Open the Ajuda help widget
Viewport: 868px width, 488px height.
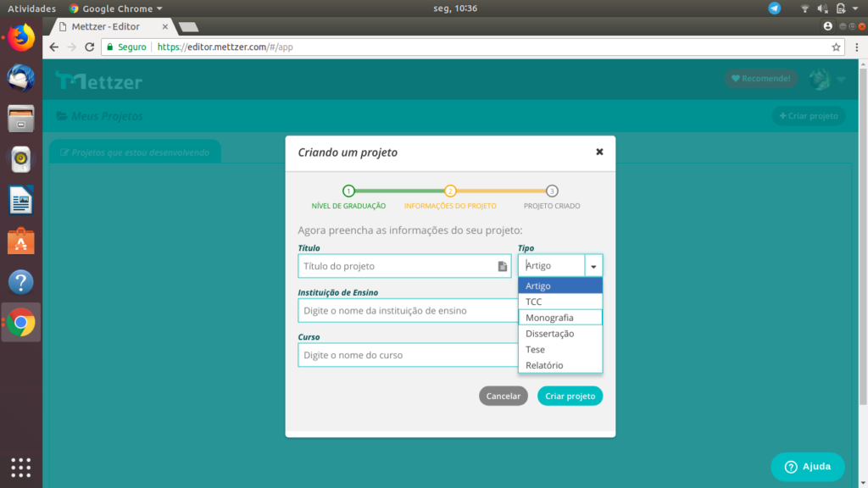click(808, 467)
